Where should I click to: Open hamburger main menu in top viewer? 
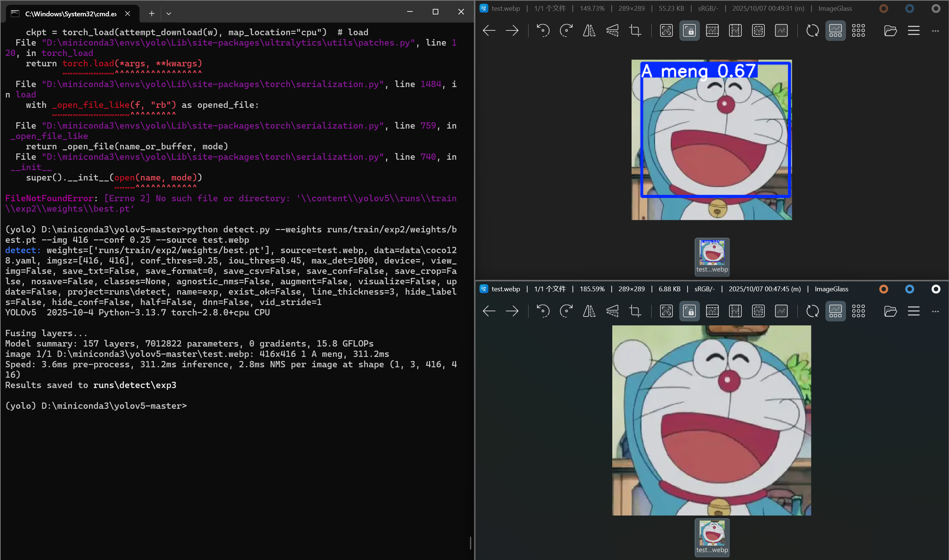tap(913, 30)
